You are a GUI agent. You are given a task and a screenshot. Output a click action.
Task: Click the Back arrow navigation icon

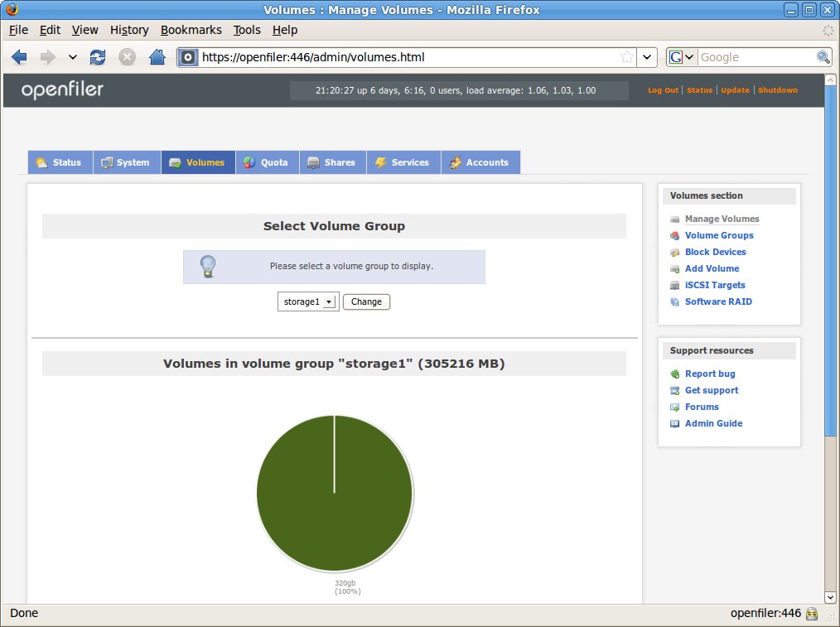click(x=19, y=57)
